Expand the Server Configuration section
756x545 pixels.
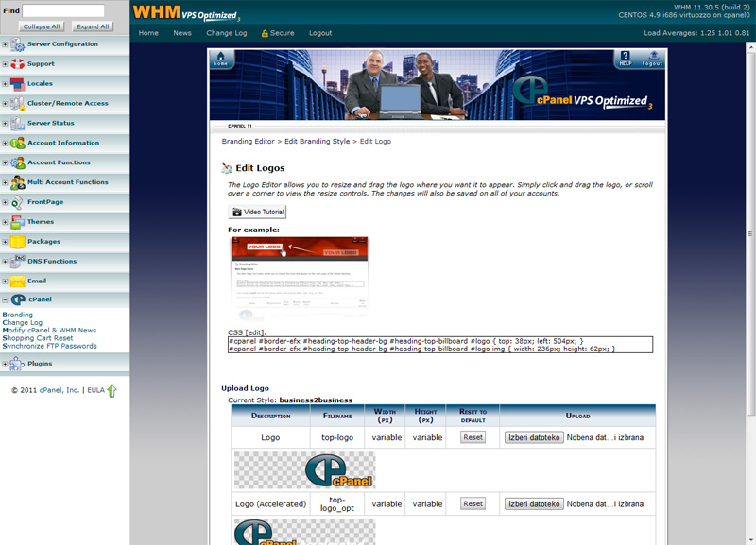[x=5, y=44]
